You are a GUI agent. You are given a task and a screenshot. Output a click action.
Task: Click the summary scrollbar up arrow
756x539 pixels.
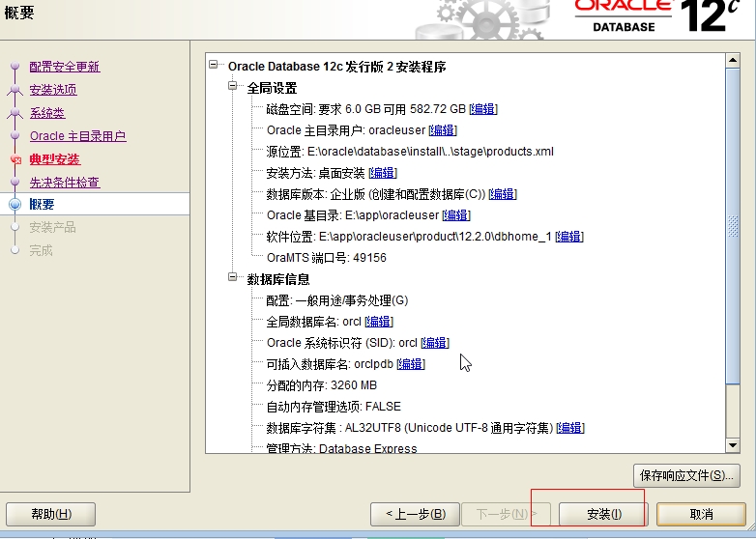pos(733,60)
